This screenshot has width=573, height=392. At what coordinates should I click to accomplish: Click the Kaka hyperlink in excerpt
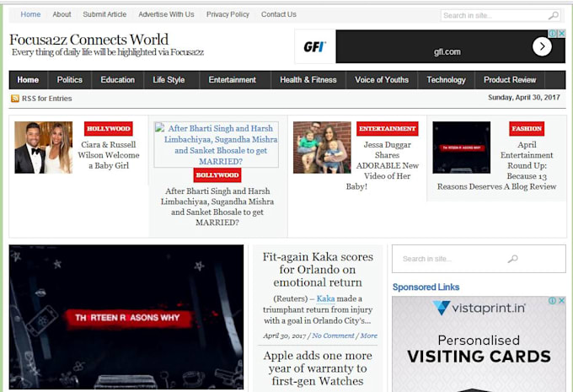pos(325,298)
